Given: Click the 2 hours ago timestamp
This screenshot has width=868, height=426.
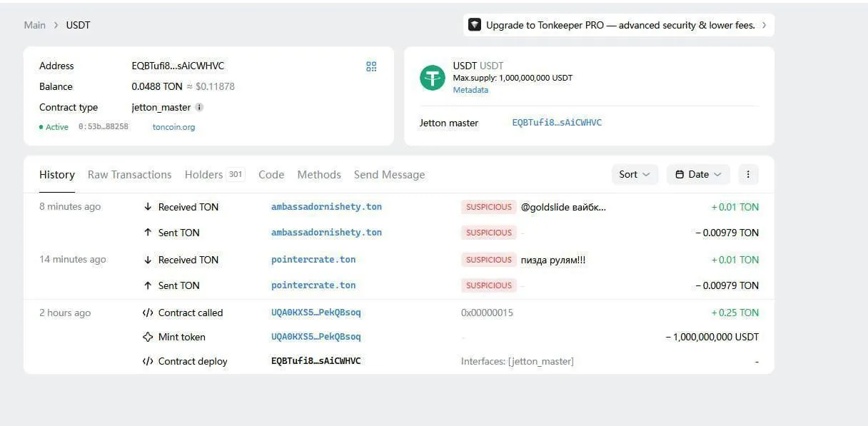Looking at the screenshot, I should [x=65, y=313].
